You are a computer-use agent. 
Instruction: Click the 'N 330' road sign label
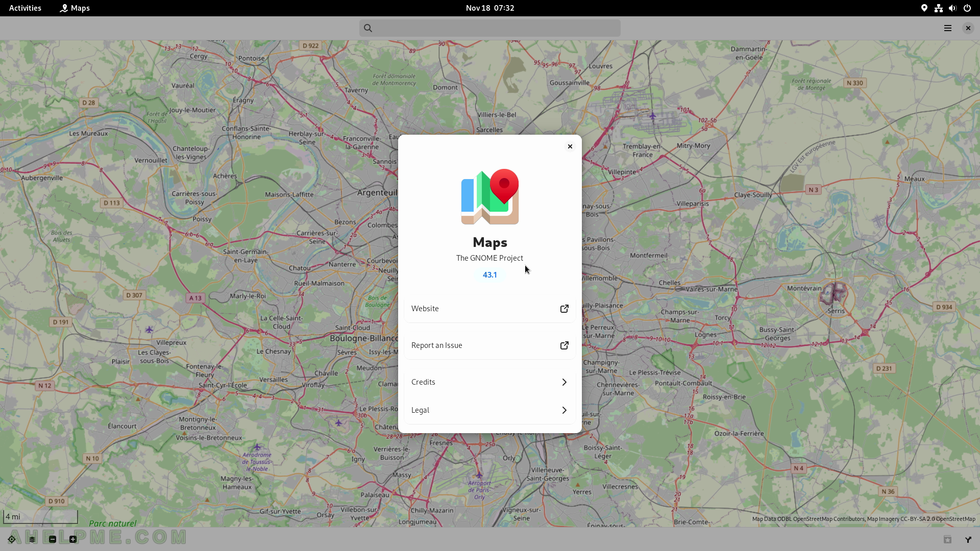coord(855,83)
